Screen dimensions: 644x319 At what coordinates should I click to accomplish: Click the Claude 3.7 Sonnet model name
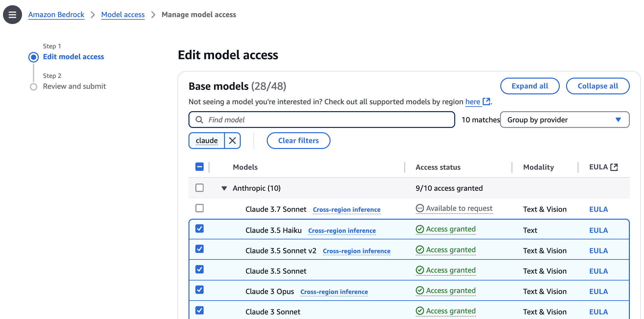(x=276, y=209)
